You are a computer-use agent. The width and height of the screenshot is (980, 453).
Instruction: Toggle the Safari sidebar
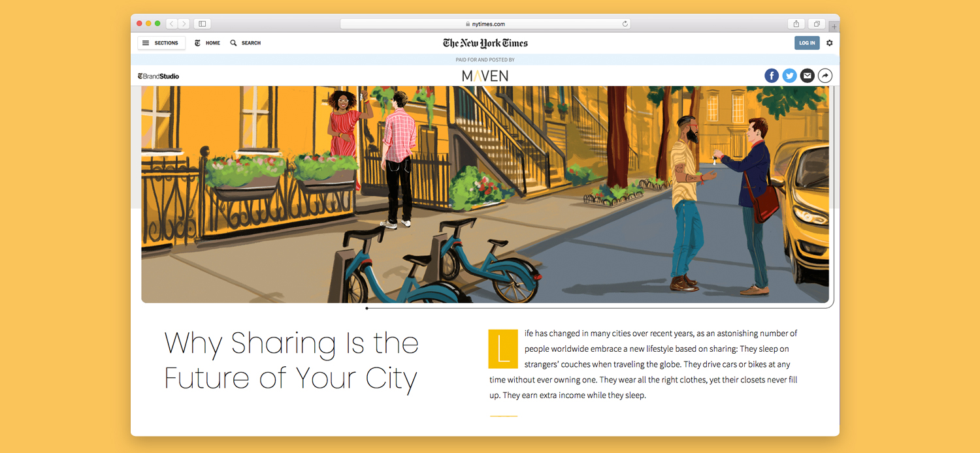pos(201,23)
